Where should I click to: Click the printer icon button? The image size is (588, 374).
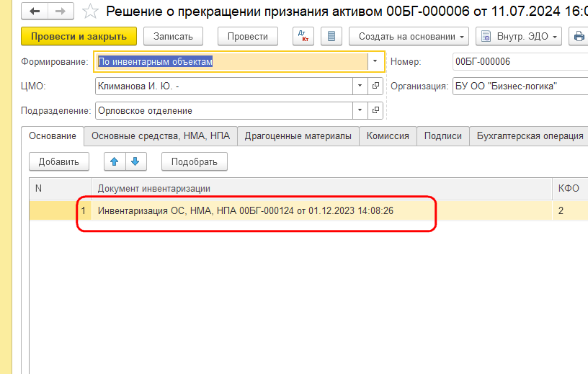pyautogui.click(x=579, y=36)
